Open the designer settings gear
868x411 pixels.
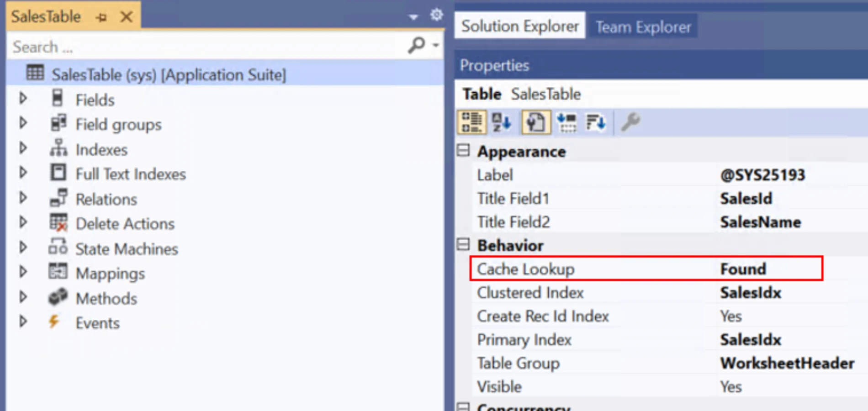tap(436, 15)
